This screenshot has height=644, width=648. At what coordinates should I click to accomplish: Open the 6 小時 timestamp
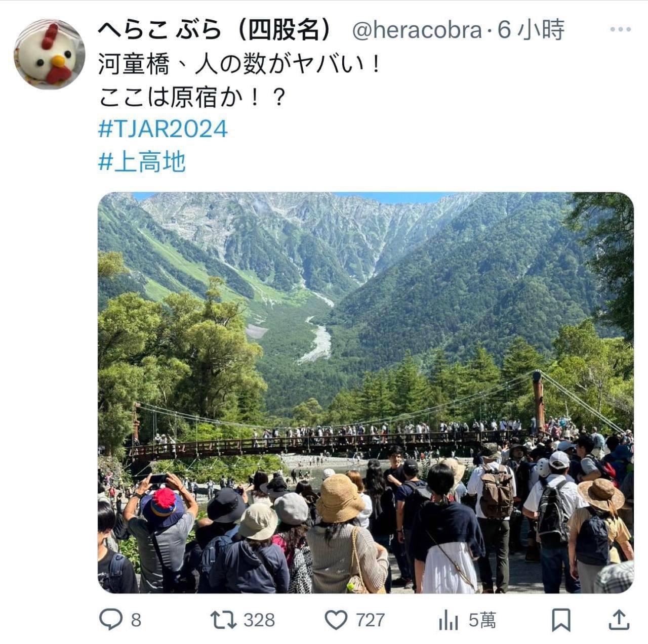click(531, 30)
